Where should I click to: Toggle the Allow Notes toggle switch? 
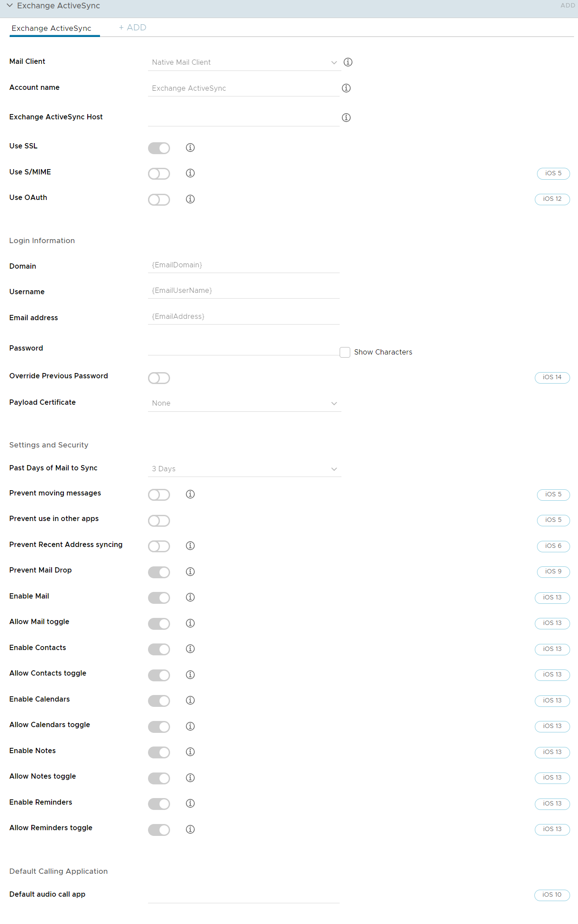pyautogui.click(x=159, y=778)
